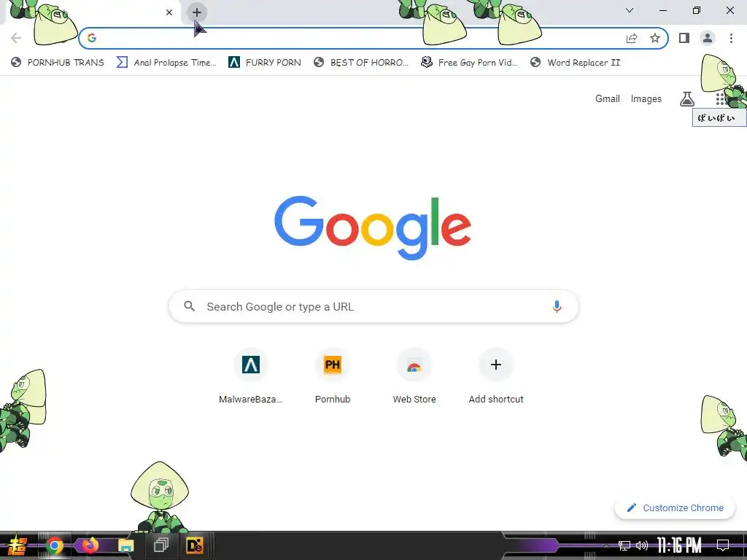Open the Chrome profile avatar menu

pyautogui.click(x=708, y=38)
